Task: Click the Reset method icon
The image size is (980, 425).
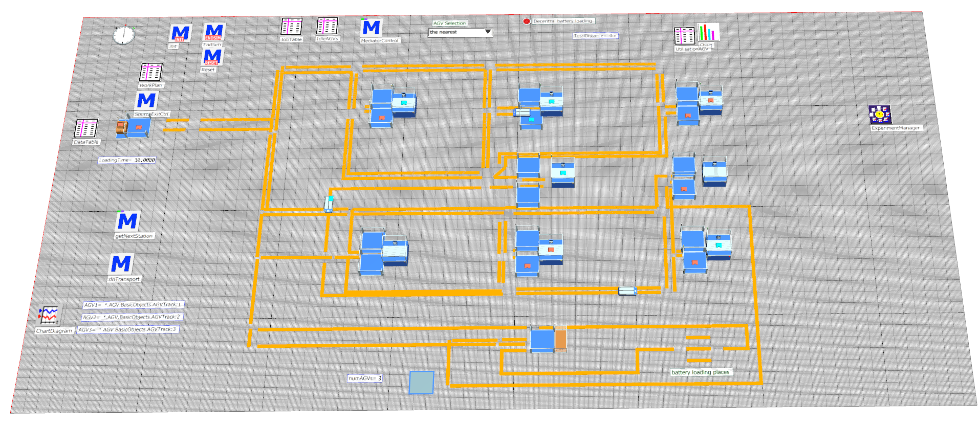Action: pos(212,57)
